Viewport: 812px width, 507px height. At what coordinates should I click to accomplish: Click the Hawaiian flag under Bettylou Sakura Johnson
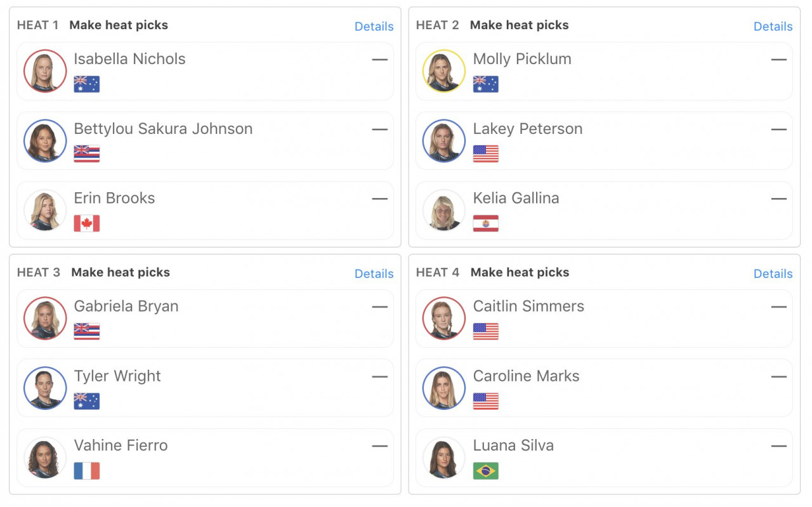pyautogui.click(x=87, y=154)
